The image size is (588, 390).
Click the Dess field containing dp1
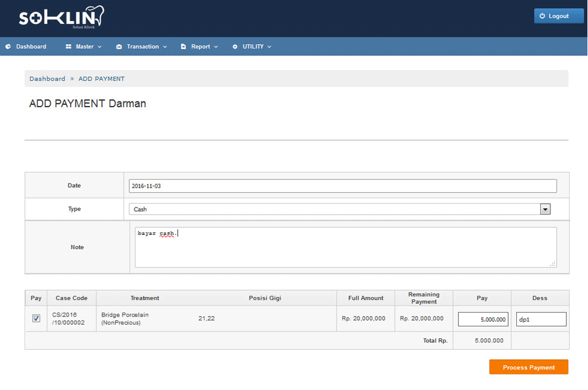pyautogui.click(x=540, y=319)
